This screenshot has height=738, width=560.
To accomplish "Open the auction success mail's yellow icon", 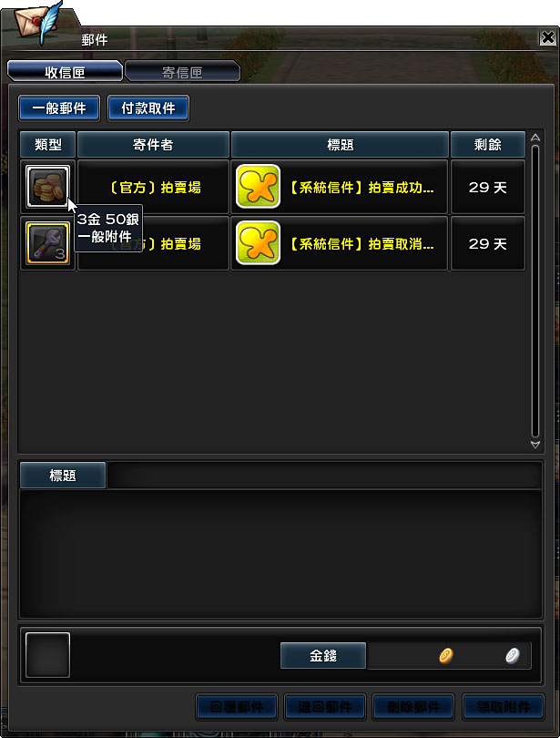I will [258, 187].
